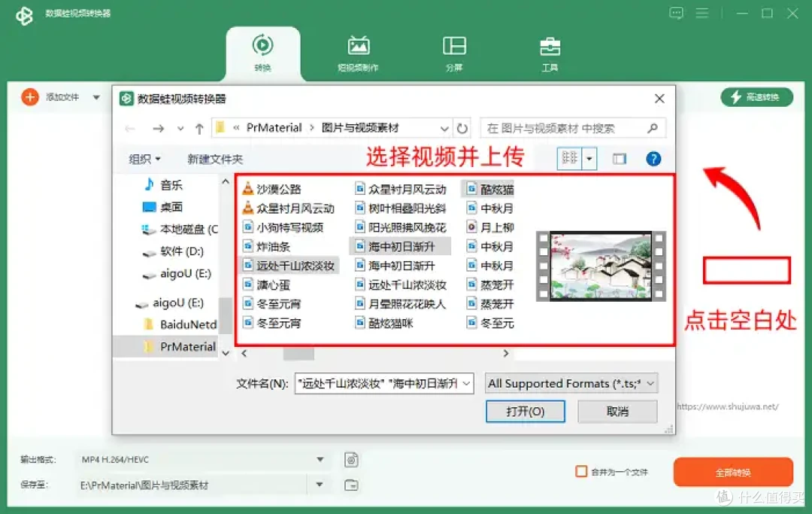The height and width of the screenshot is (514, 812).
Task: Select 小狗特写视频 file
Action: point(283,227)
